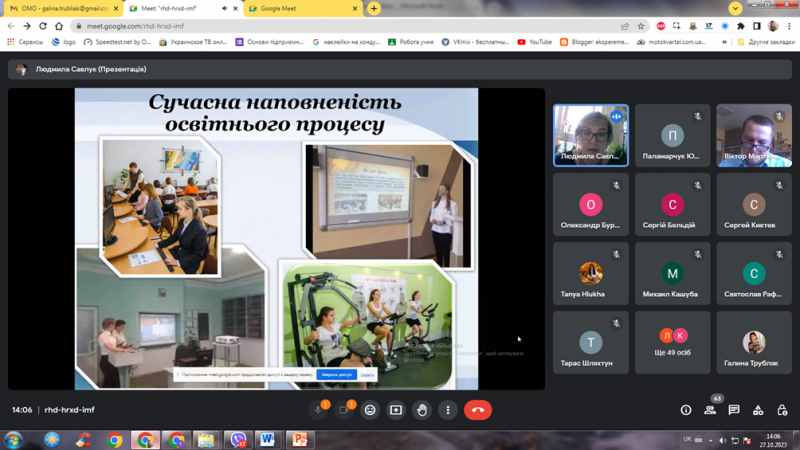Open the tab search dropdown arrow
800x450 pixels.
pos(735,8)
